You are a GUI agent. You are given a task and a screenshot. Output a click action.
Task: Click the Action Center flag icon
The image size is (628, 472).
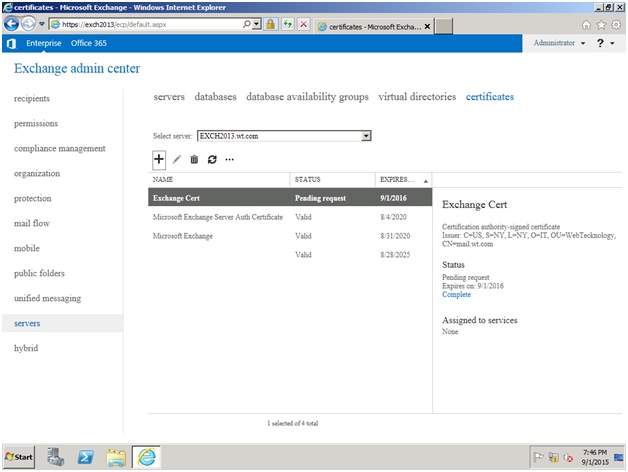pos(539,457)
